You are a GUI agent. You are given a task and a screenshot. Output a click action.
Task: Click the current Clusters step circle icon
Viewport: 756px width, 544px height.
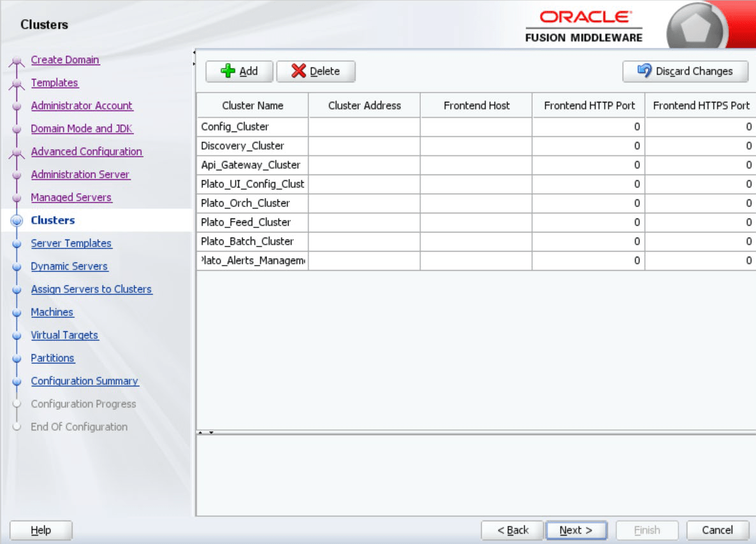[x=17, y=220]
